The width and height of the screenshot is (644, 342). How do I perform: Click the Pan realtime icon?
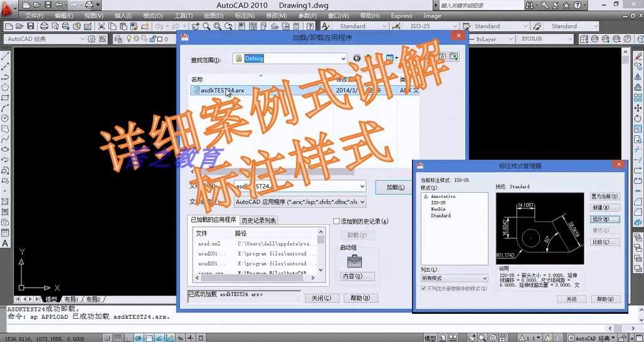pyautogui.click(x=196, y=26)
